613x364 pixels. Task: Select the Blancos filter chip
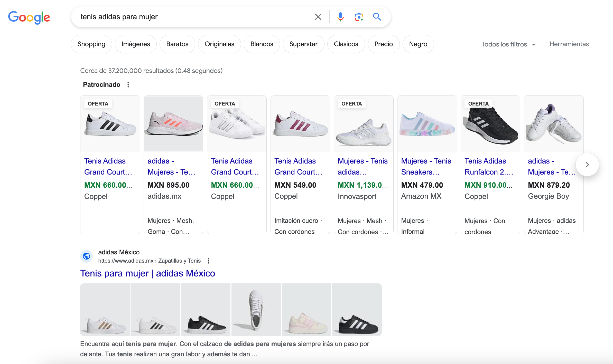262,44
